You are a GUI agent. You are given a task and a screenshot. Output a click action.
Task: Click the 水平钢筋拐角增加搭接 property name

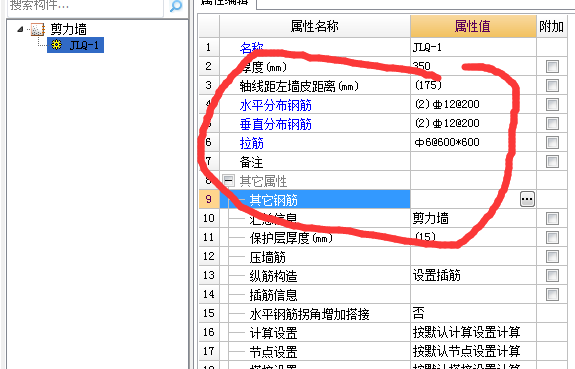click(309, 314)
